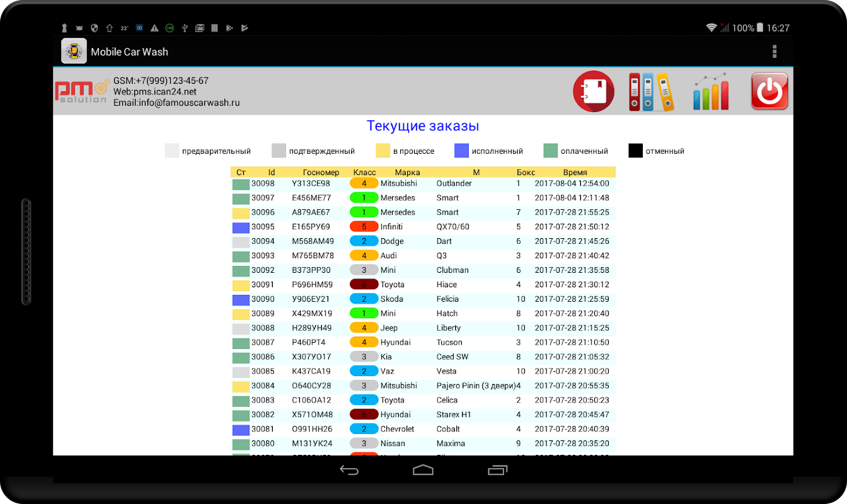Click the Бокс column header
847x504 pixels.
tap(526, 173)
